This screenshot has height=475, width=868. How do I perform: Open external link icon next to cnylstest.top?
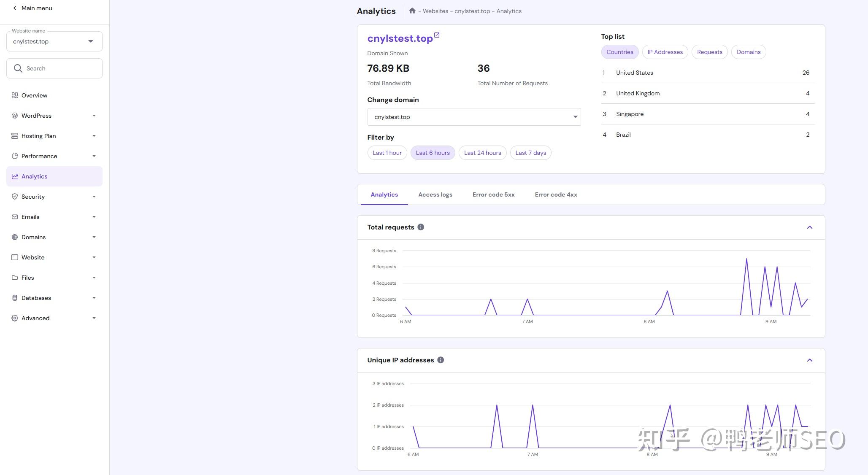click(437, 35)
